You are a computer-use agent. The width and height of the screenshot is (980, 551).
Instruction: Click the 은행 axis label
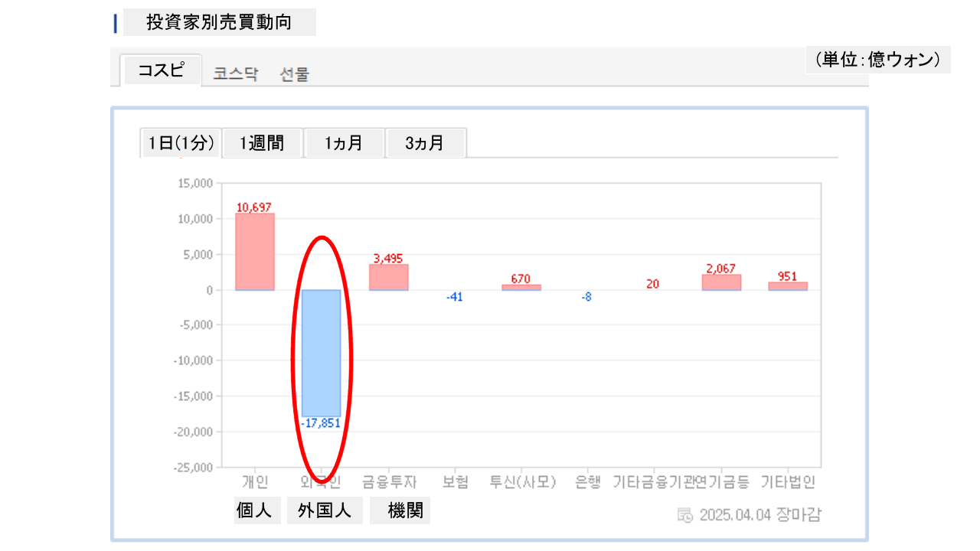tap(588, 482)
